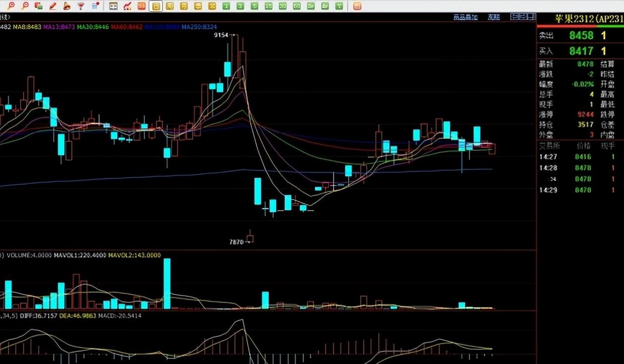Select the 9154 high price marker
Viewport: 624px width, 364px height.
(221, 35)
